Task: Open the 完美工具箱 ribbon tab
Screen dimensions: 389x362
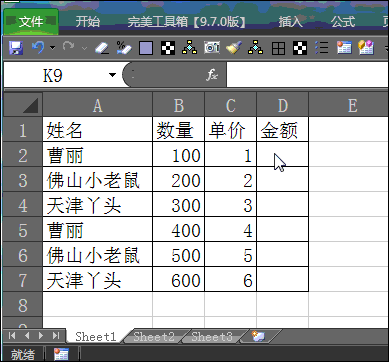Action: coord(187,22)
